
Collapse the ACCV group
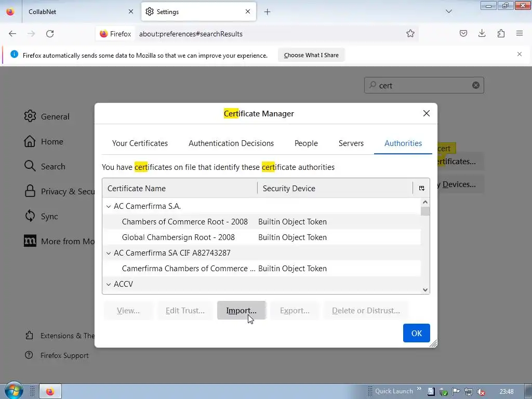pos(109,284)
